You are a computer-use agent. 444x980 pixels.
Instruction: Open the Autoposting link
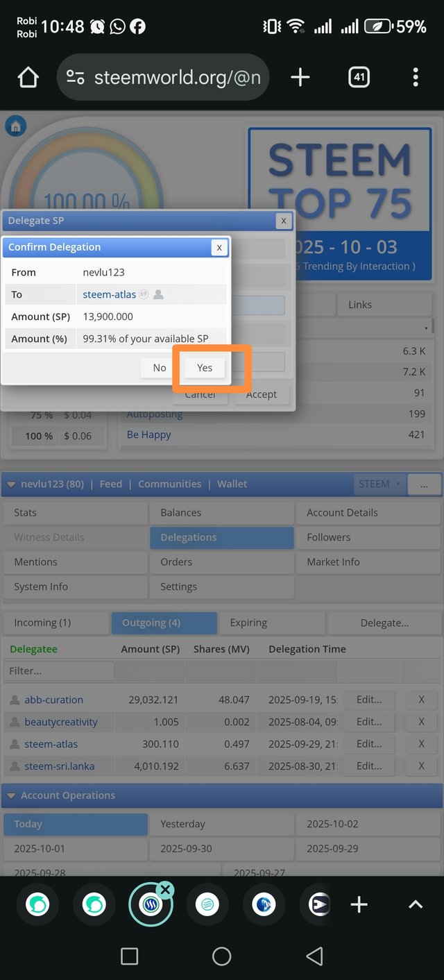pos(155,414)
